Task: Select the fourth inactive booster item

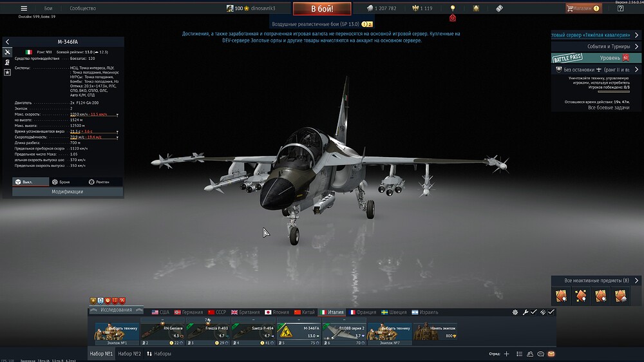Action: (x=620, y=296)
